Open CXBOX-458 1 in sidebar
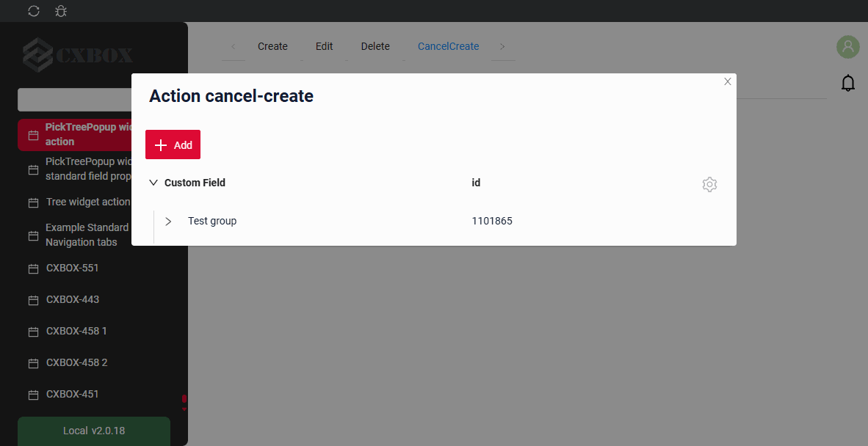 tap(76, 331)
